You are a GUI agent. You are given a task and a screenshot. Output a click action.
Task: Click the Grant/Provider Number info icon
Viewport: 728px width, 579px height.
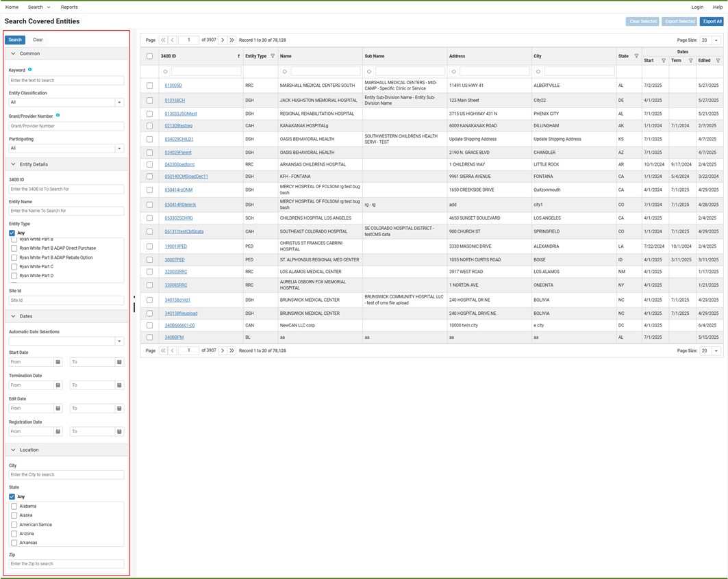[58, 116]
